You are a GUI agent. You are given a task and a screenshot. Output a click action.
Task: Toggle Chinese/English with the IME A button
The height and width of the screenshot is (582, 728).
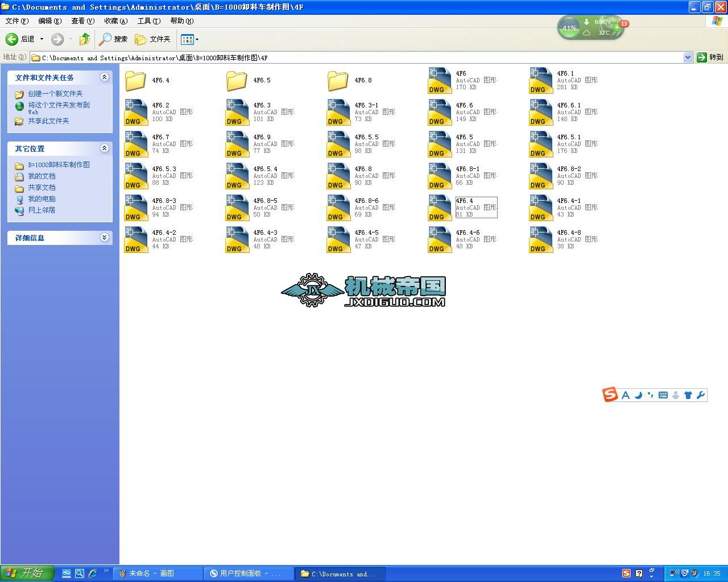[x=626, y=395]
